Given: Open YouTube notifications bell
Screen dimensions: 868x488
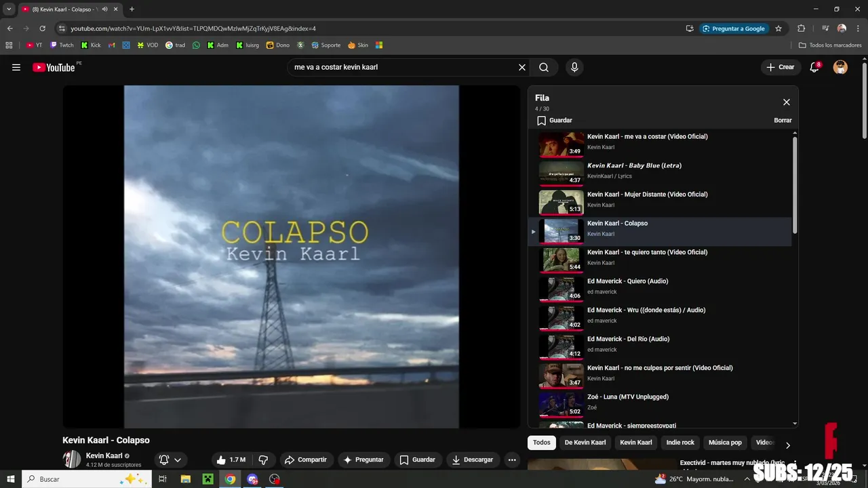Looking at the screenshot, I should [814, 67].
